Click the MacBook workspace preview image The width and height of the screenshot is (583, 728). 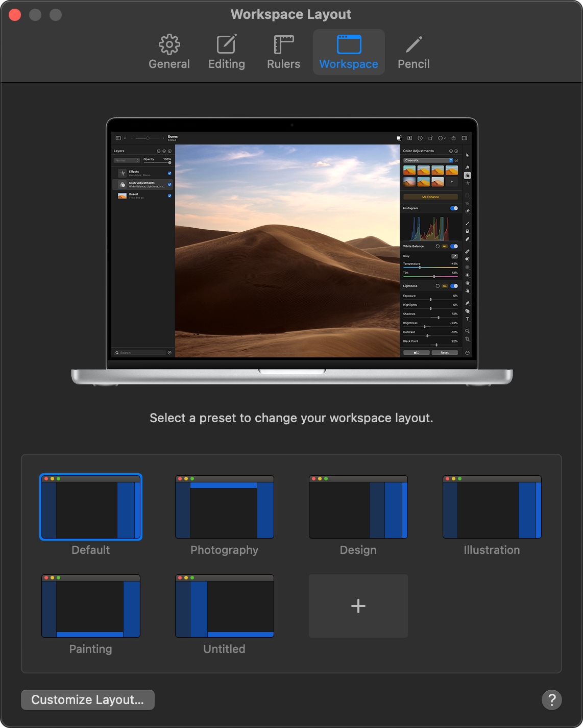point(292,251)
